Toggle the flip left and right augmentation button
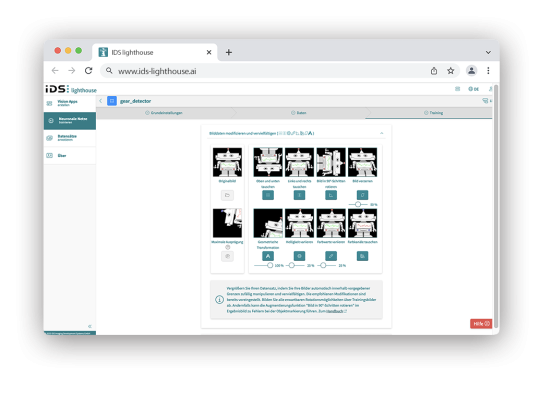Screen dimensions: 540x409 299,195
